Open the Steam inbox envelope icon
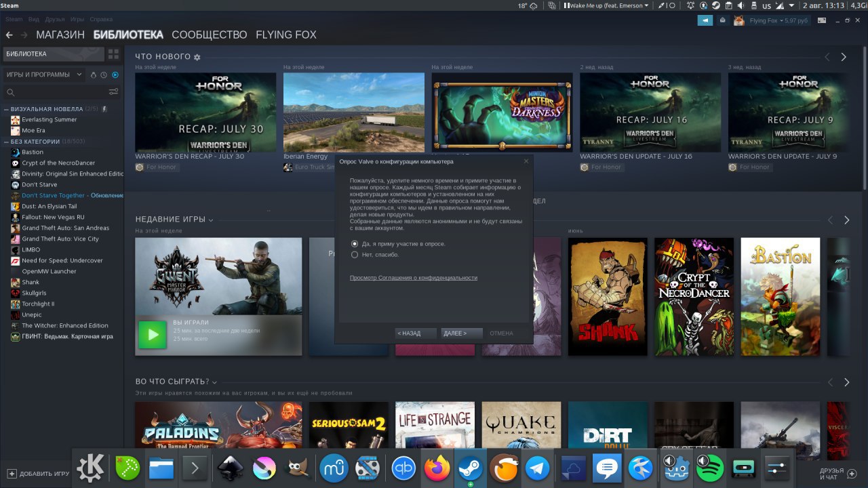 click(722, 20)
